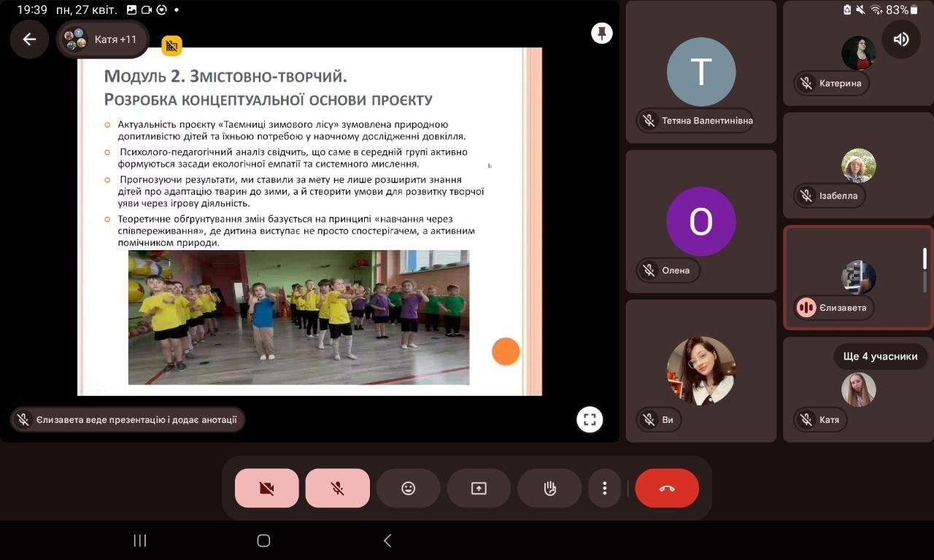Open emoji reactions panel
The image size is (934, 560).
click(x=408, y=489)
